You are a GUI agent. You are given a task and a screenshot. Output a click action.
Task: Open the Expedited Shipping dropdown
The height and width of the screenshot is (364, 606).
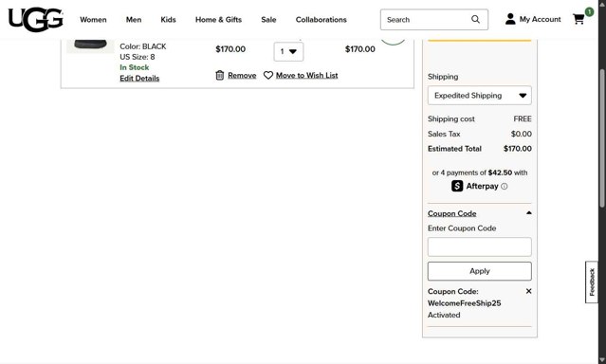coord(480,96)
